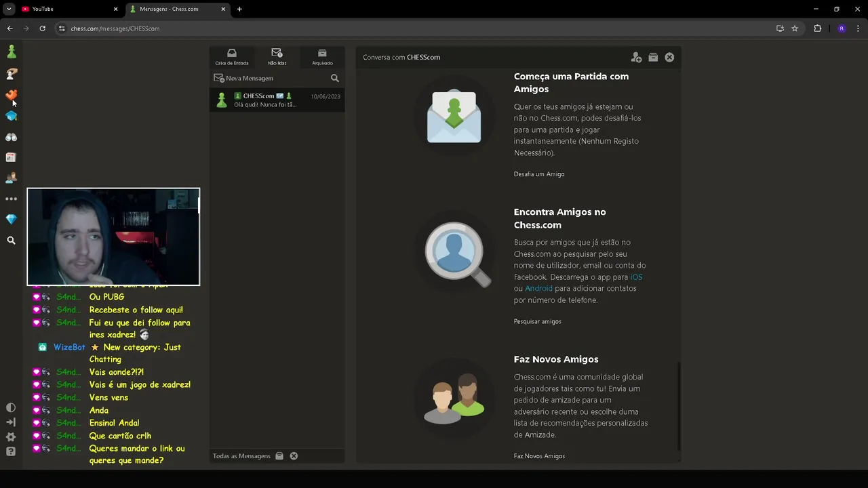Click the 'Começa uma Partida com Amigos' heading
Screen dimensions: 868x488
(571, 83)
